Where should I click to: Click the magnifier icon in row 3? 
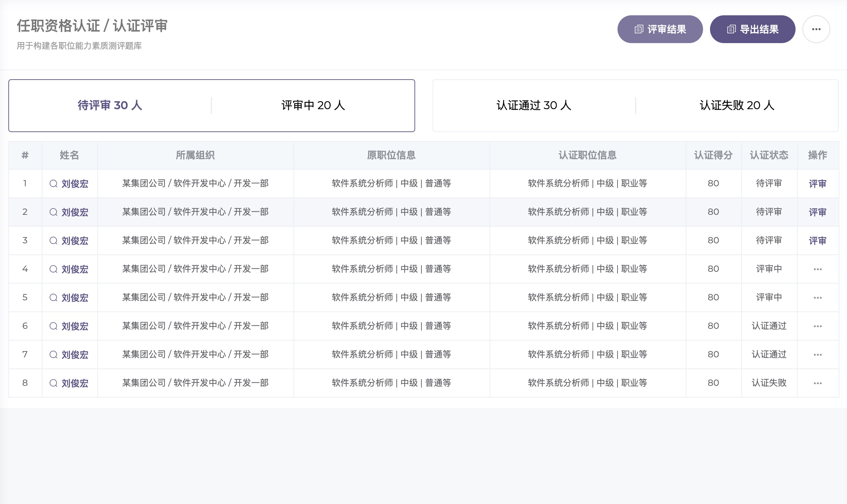click(53, 241)
